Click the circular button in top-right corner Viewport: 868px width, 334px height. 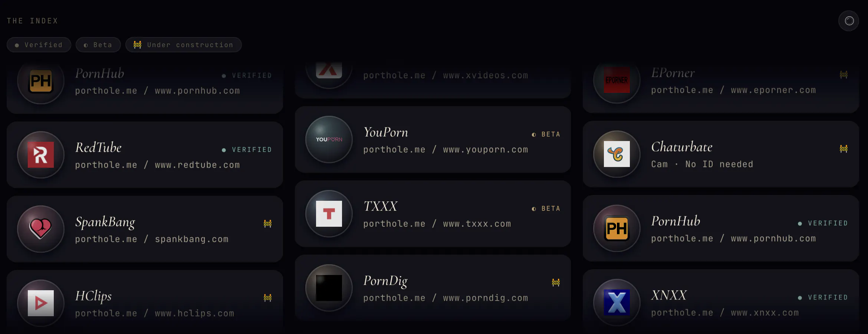[x=849, y=21]
